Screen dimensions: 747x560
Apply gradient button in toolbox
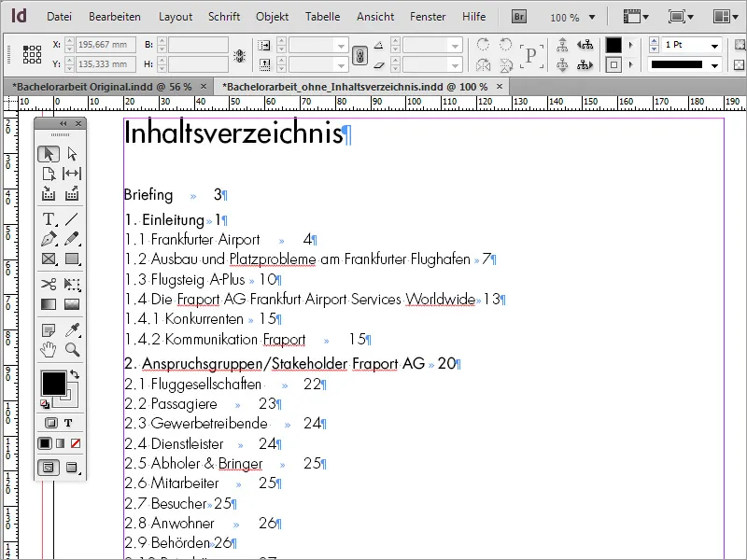pos(60,443)
